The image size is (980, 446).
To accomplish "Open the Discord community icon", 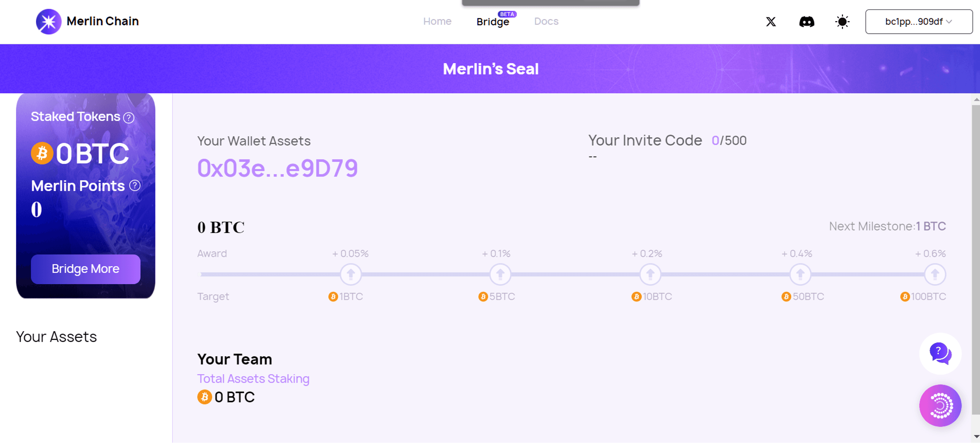I will point(807,21).
